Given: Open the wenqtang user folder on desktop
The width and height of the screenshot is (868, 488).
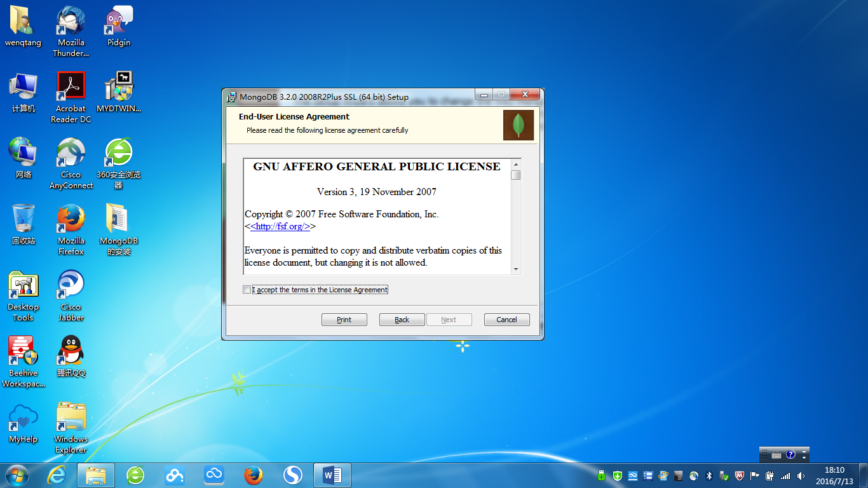Looking at the screenshot, I should [x=24, y=27].
